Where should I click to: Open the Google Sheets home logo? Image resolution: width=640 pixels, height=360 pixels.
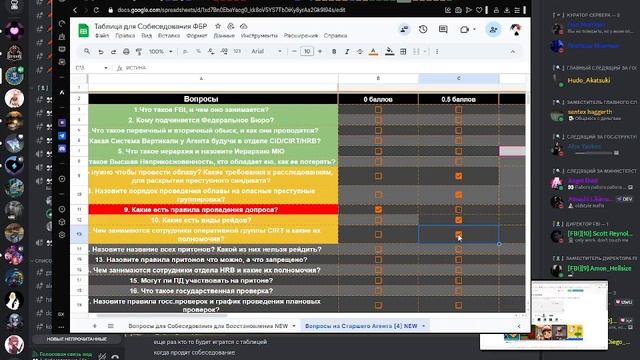pos(84,31)
